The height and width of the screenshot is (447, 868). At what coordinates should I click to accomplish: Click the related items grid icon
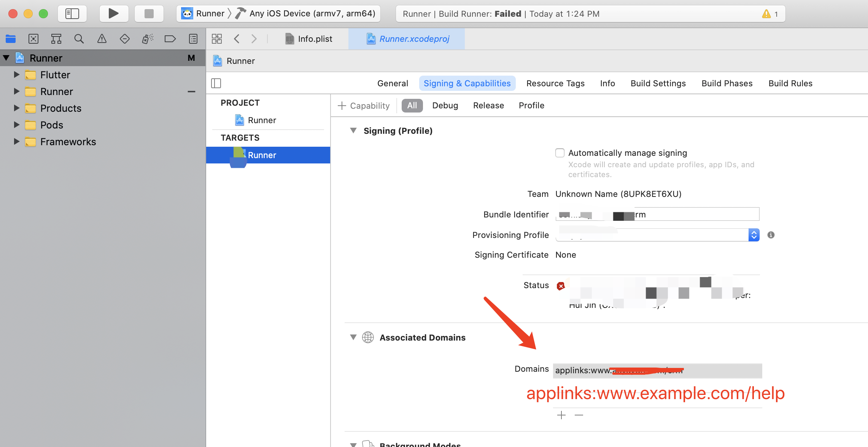click(217, 39)
